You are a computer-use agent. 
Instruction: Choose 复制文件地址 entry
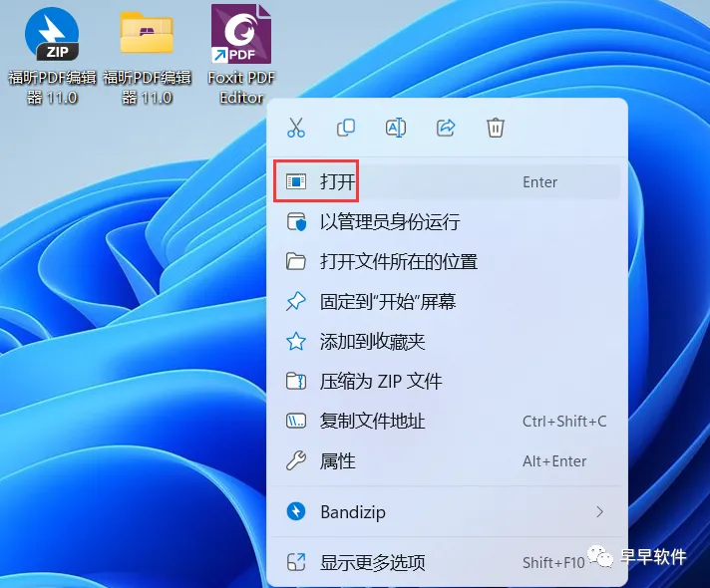447,421
